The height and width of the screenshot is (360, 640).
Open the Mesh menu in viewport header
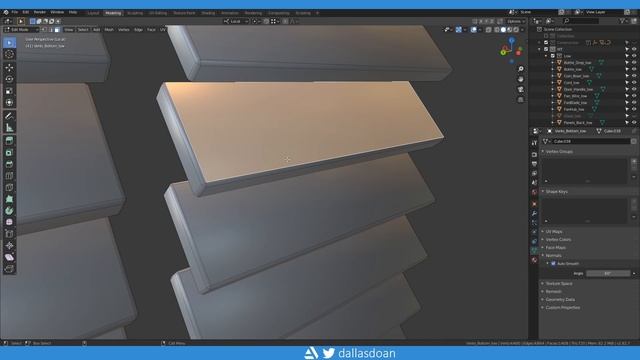(109, 30)
